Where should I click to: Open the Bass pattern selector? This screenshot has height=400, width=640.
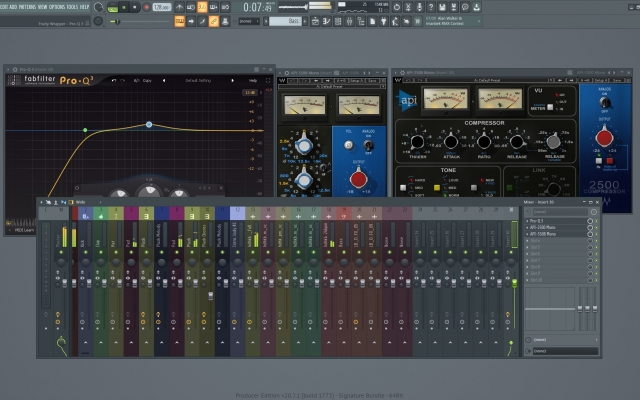(x=286, y=21)
